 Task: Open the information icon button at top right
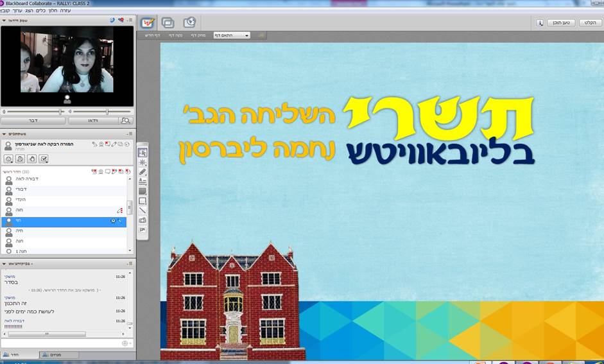click(540, 22)
